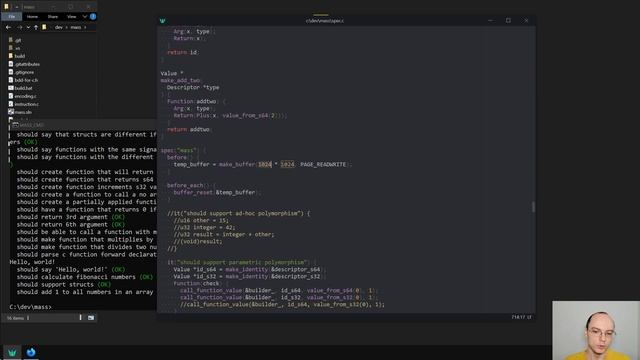Select the instruction.c file

(x=24, y=104)
